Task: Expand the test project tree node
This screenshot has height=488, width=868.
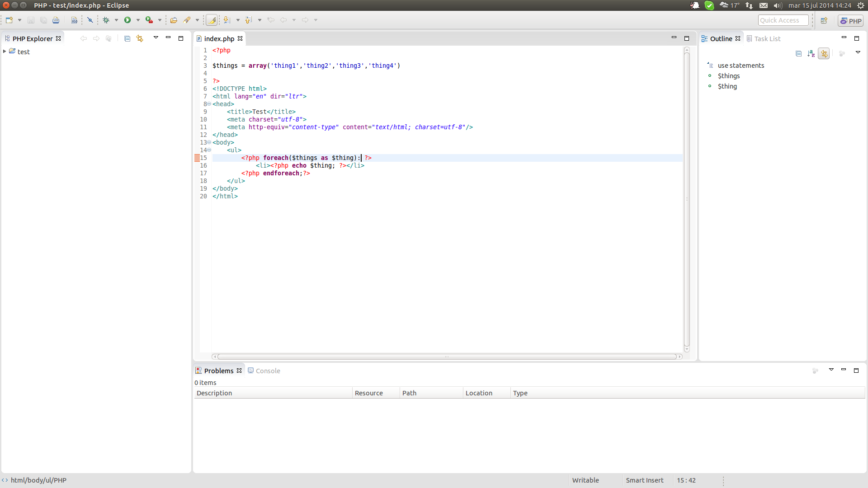Action: [x=5, y=52]
